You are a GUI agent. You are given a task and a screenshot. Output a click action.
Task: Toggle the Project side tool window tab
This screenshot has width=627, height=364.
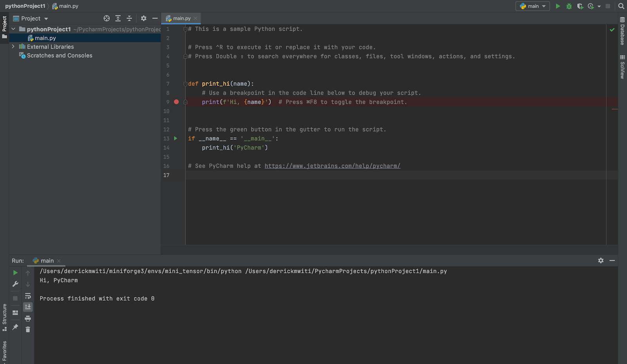pos(4,27)
